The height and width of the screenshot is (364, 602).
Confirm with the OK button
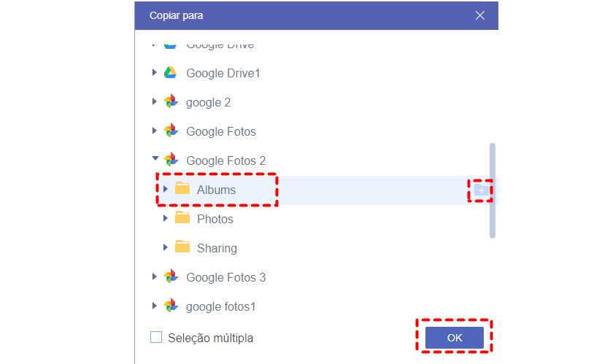point(455,338)
